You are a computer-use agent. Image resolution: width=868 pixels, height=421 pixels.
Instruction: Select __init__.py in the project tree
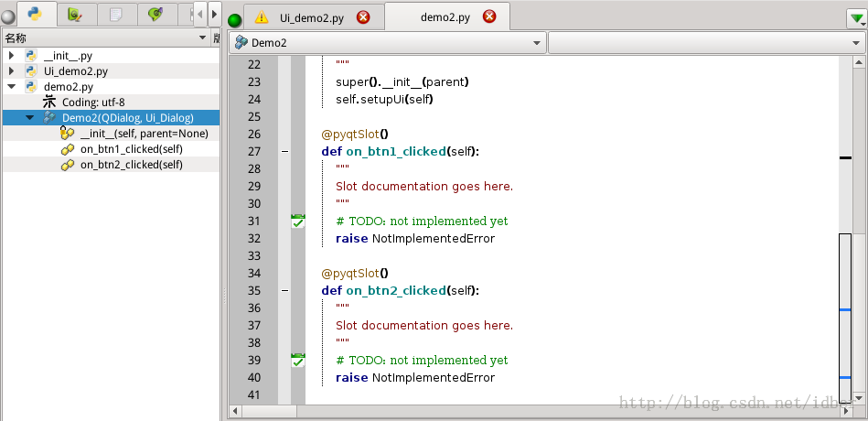pyautogui.click(x=68, y=56)
